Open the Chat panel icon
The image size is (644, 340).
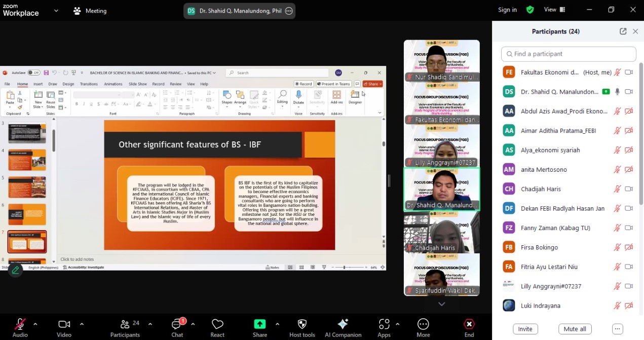pyautogui.click(x=177, y=325)
